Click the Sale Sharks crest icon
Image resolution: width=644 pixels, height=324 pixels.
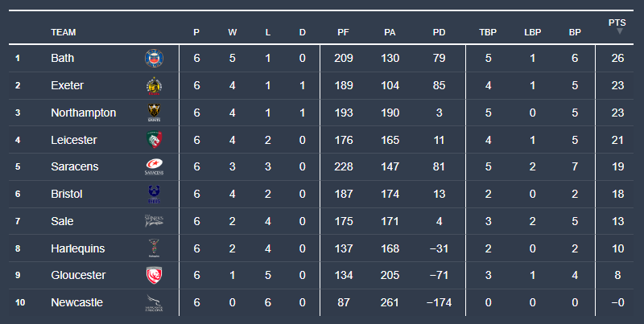pos(154,221)
